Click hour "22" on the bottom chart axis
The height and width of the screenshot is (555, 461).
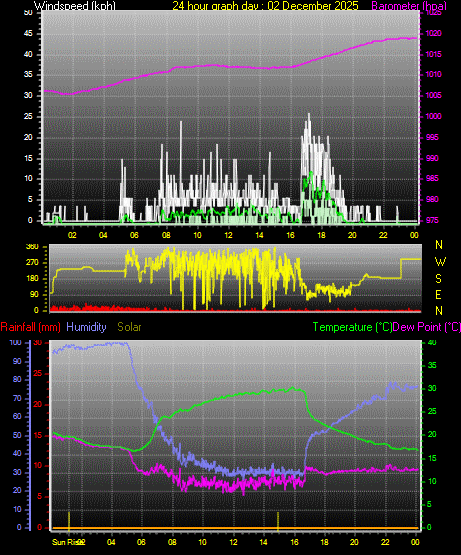pyautogui.click(x=385, y=542)
